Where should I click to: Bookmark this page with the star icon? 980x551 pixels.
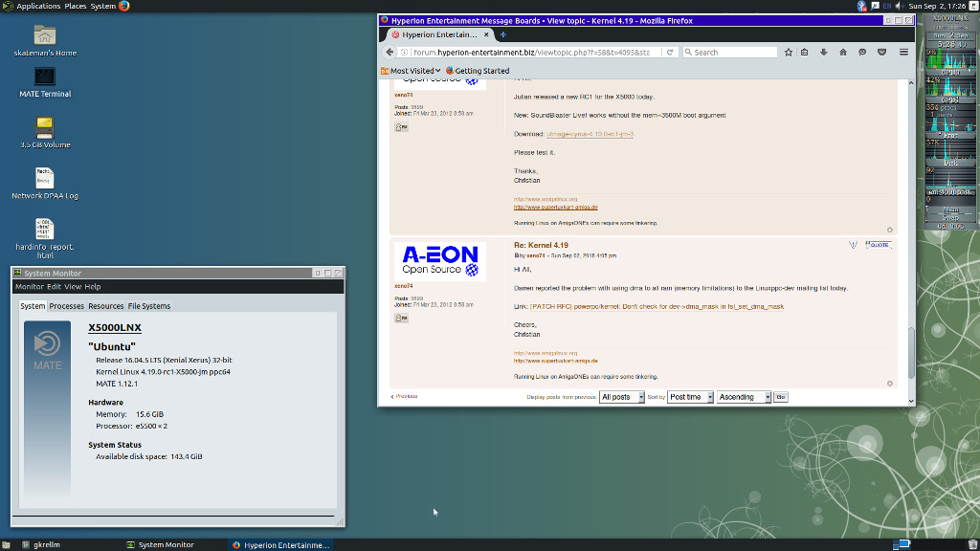[x=789, y=53]
